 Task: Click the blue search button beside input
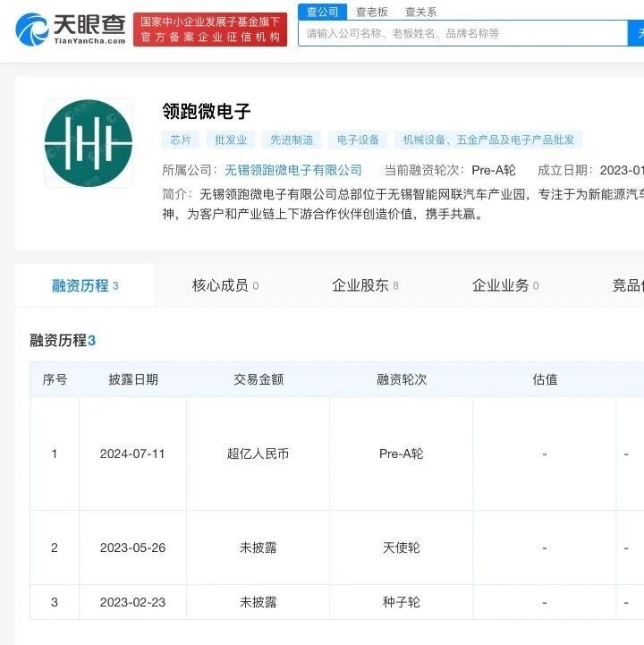(x=636, y=33)
